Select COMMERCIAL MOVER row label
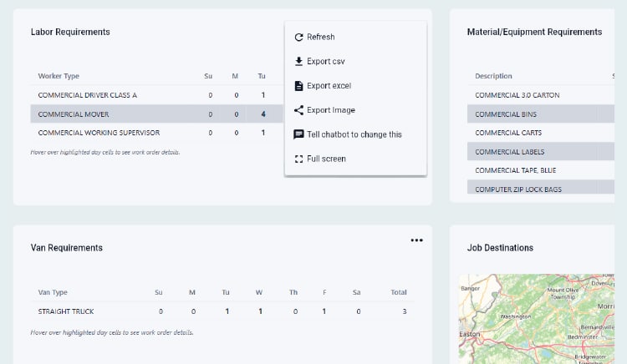 (74, 114)
